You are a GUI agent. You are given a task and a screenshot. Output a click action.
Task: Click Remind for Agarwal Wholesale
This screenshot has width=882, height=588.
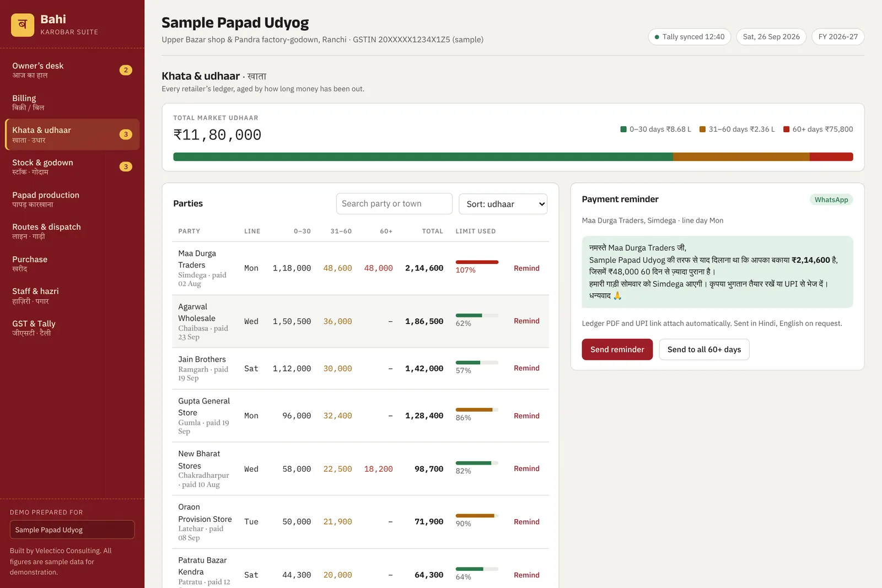(526, 321)
